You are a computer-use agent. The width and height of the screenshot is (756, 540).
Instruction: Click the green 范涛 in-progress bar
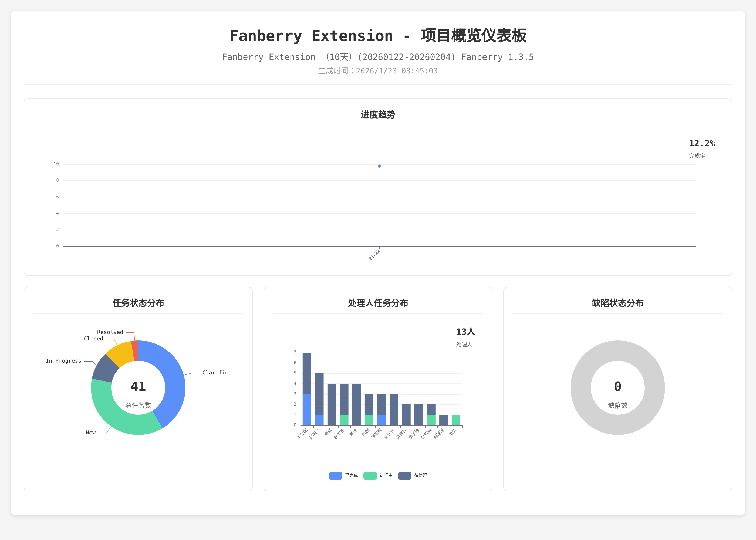click(x=456, y=420)
